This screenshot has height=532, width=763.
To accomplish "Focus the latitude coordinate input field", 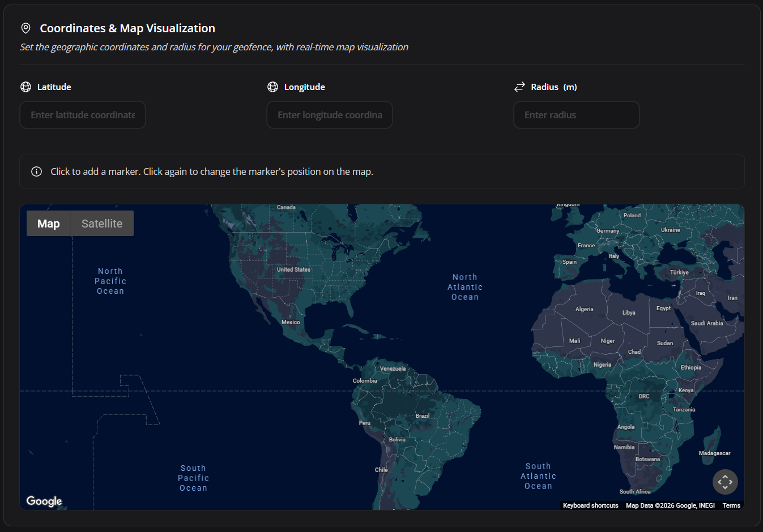I will (x=83, y=115).
